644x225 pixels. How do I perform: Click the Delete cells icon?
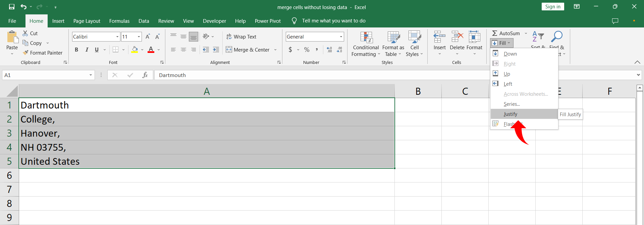[457, 36]
